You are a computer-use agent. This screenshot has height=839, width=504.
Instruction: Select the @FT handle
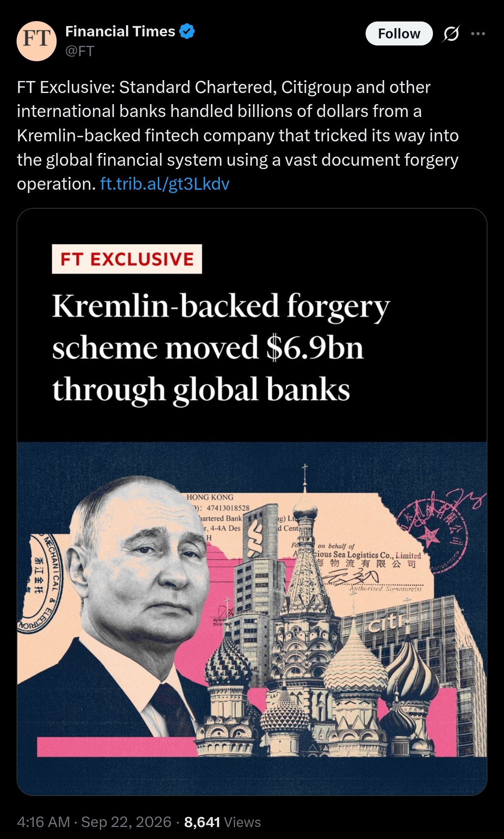80,51
